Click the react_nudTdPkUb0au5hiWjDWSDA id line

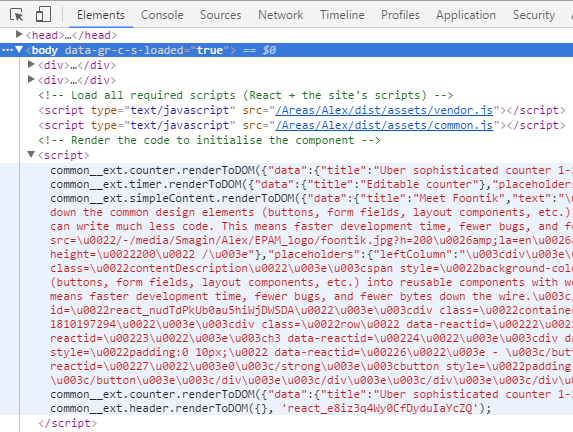[311, 310]
